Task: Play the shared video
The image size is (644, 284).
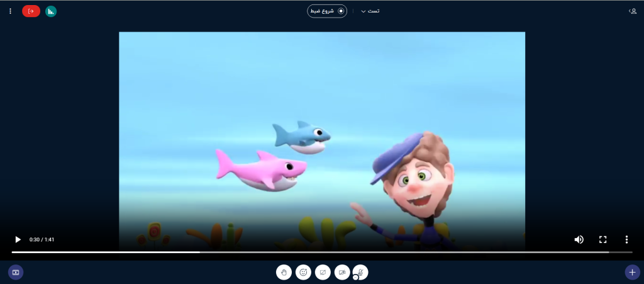Action: click(18, 239)
